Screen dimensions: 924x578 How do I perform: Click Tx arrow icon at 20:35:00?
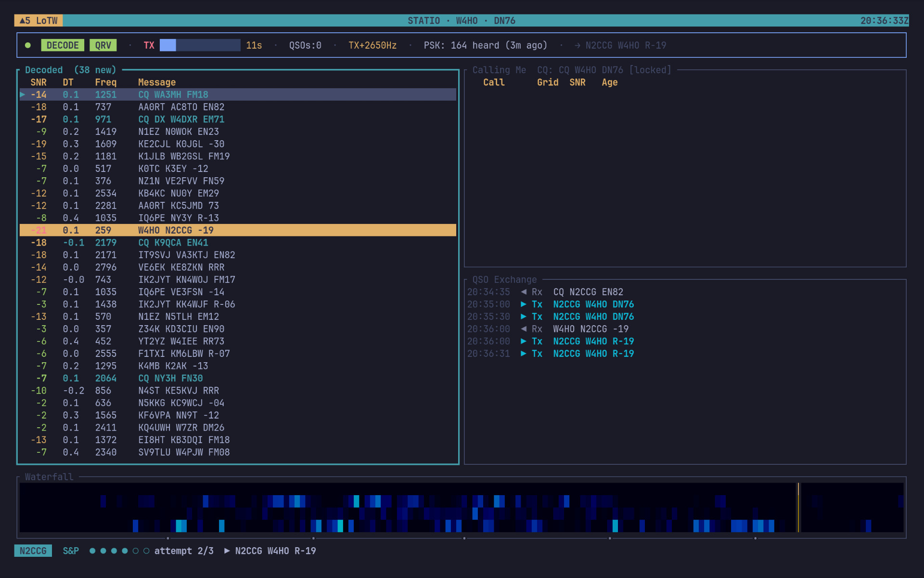pyautogui.click(x=524, y=304)
